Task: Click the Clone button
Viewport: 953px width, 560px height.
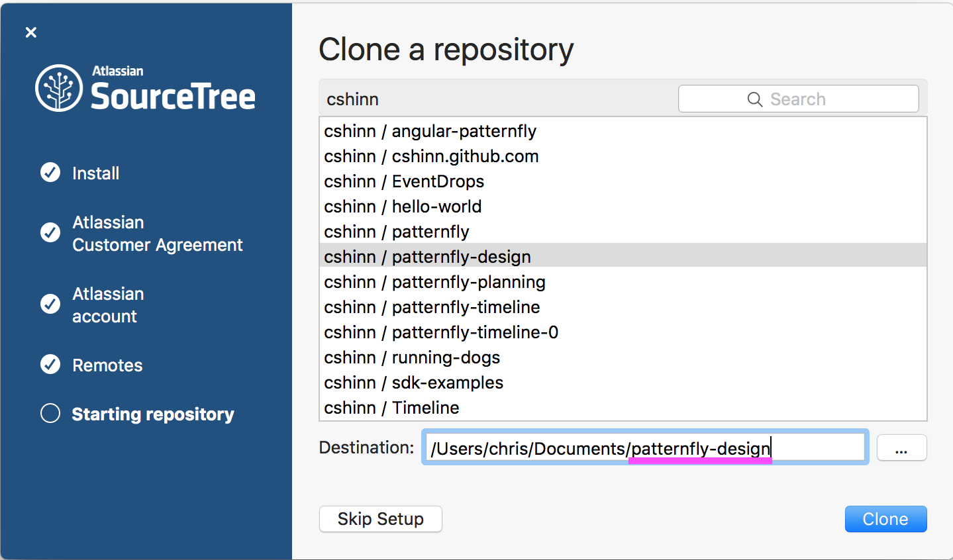Action: [885, 519]
